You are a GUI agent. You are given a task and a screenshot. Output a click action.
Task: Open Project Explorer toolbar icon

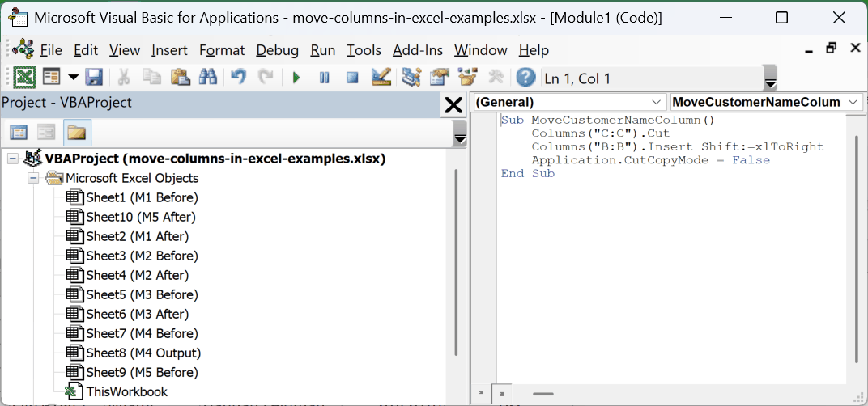click(411, 77)
